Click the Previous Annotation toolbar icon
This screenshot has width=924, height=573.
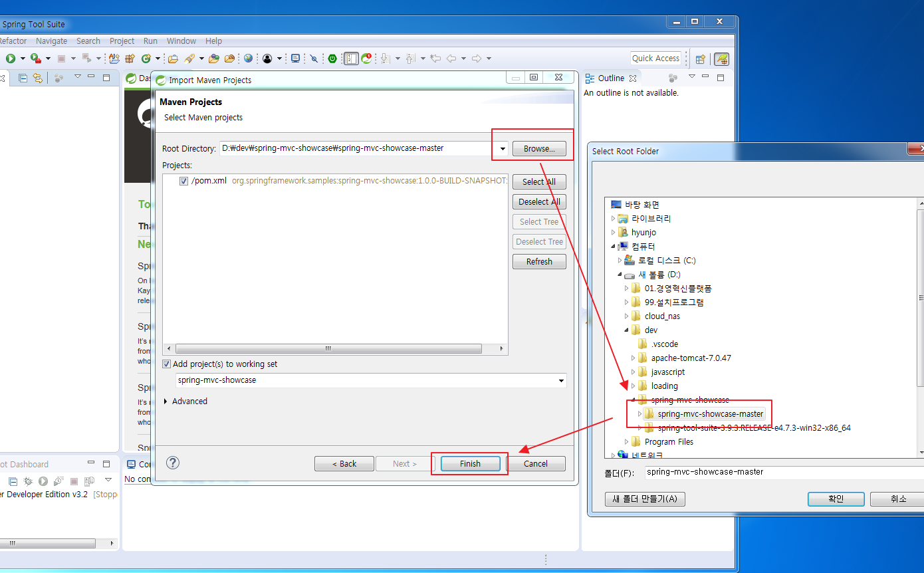click(410, 58)
